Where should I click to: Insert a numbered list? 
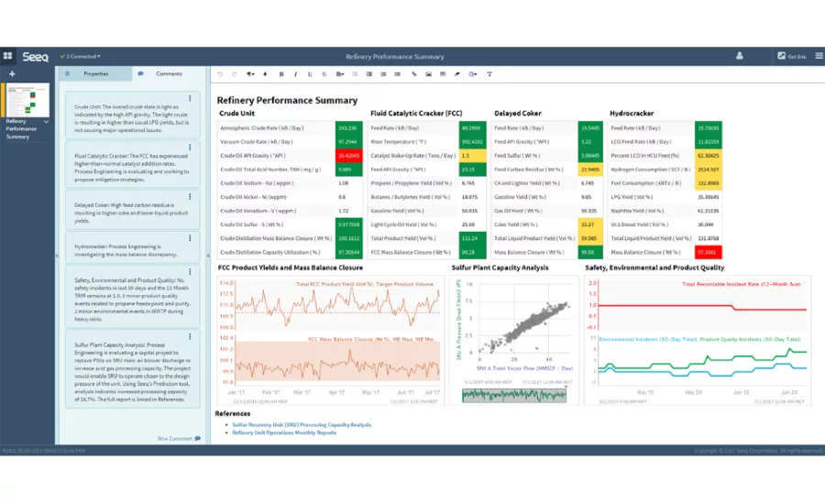(383, 74)
